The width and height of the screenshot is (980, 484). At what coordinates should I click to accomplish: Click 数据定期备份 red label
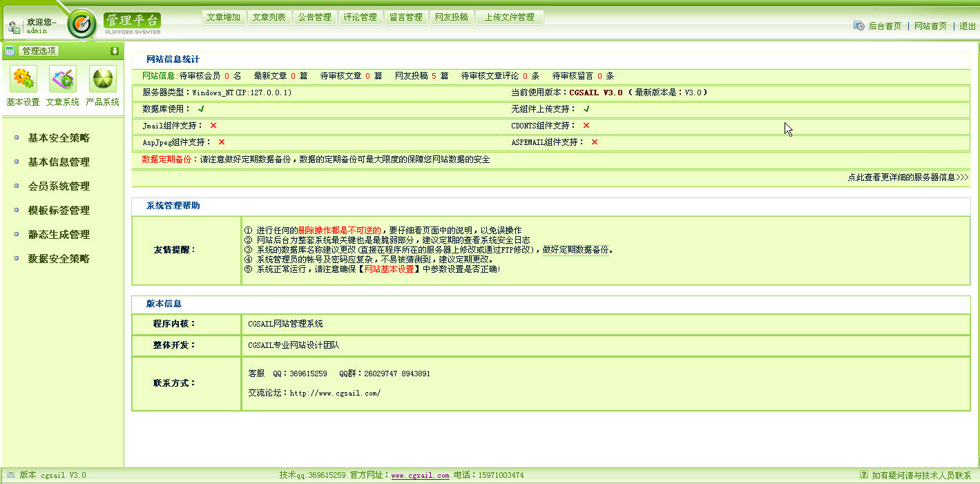point(171,159)
